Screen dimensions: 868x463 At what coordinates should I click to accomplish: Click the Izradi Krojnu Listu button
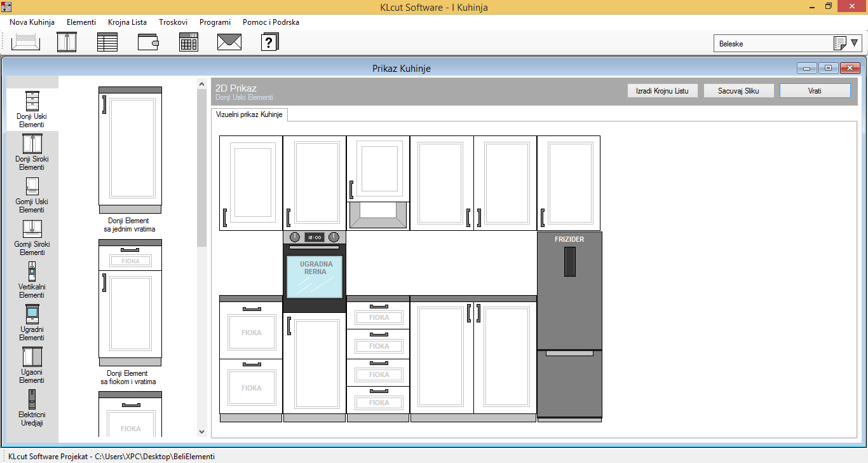(x=662, y=91)
